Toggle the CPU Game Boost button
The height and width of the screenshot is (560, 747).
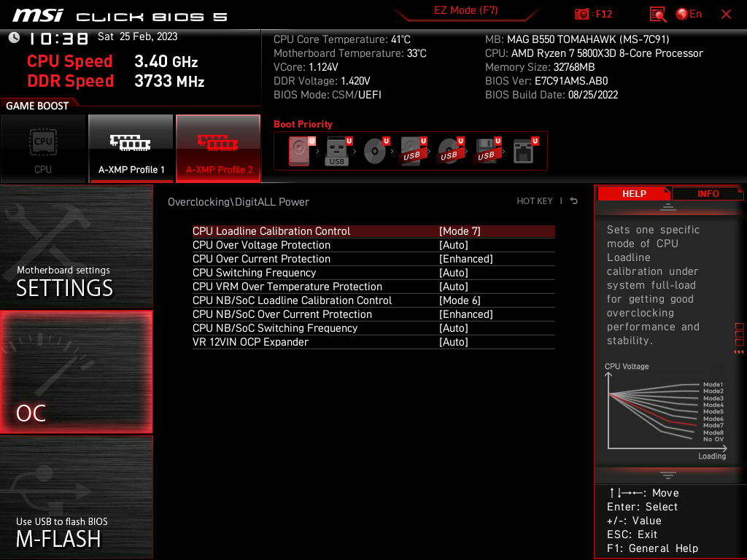[43, 149]
